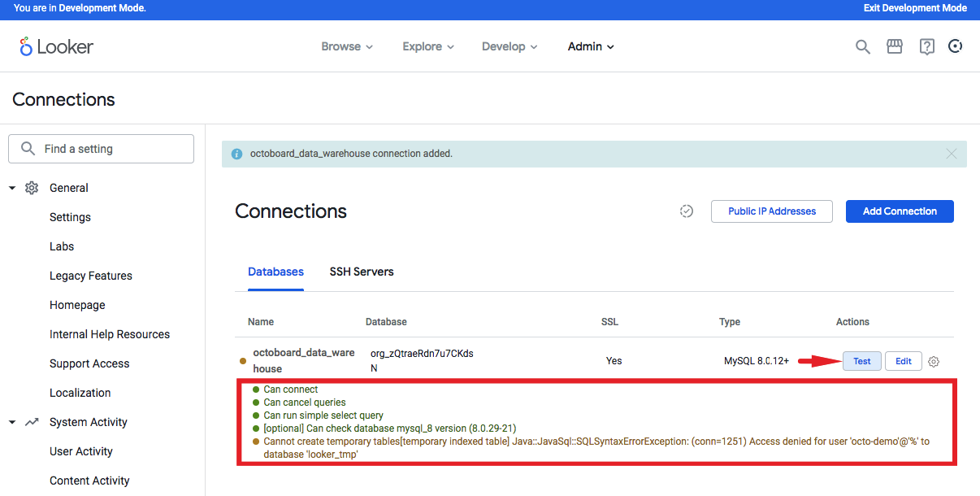The height and width of the screenshot is (496, 980).
Task: Collapse the General section
Action: [x=12, y=188]
